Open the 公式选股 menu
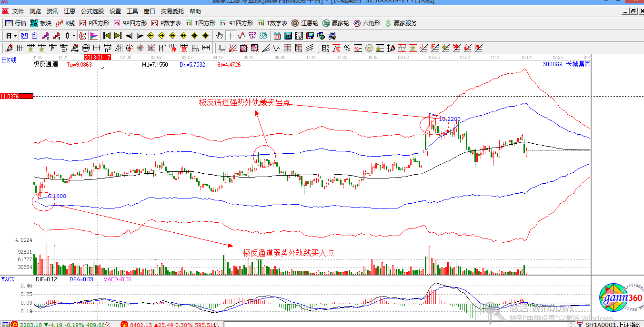The width and height of the screenshot is (644, 327). tap(92, 11)
